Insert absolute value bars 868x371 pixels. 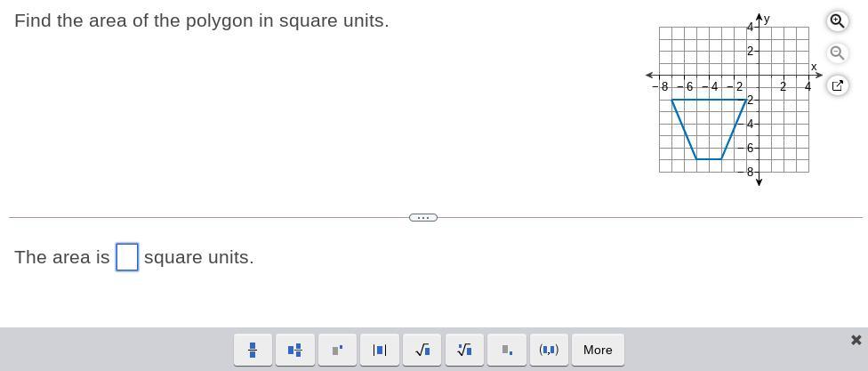(x=379, y=350)
